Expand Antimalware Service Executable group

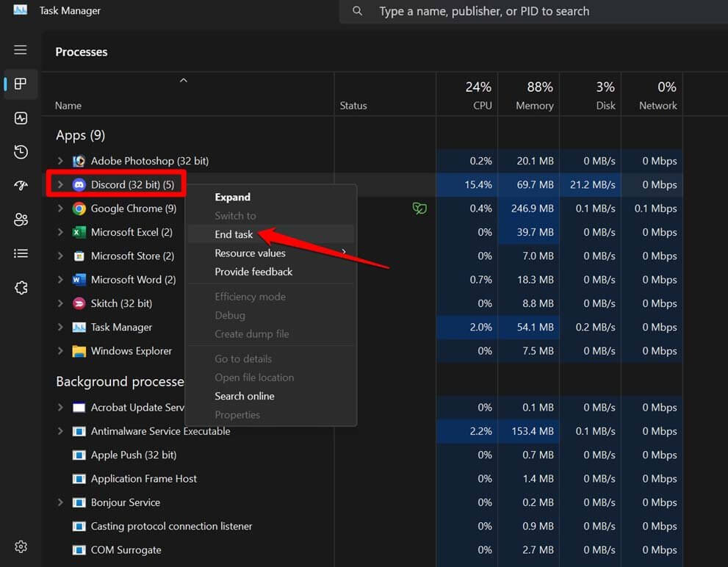pyautogui.click(x=60, y=431)
